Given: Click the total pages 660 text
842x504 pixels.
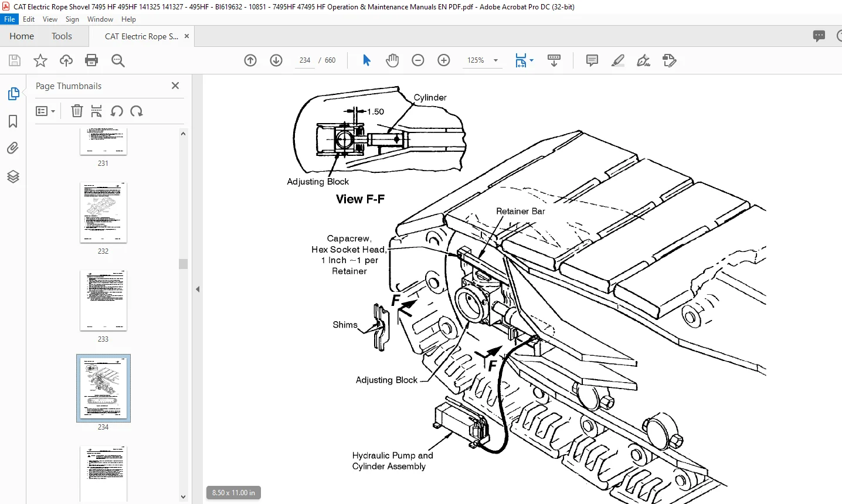Looking at the screenshot, I should point(330,60).
